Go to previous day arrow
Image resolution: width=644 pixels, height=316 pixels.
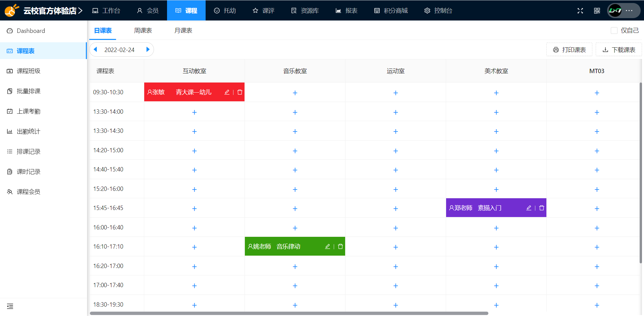click(95, 49)
